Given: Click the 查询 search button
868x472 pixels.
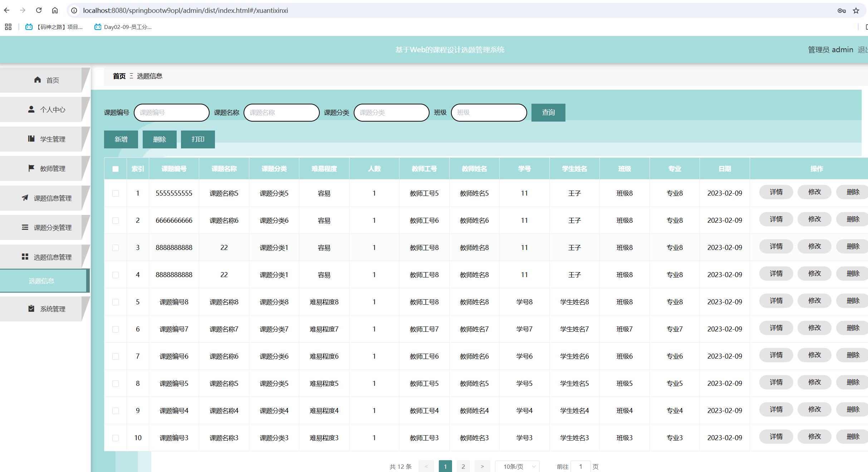Looking at the screenshot, I should tap(548, 113).
